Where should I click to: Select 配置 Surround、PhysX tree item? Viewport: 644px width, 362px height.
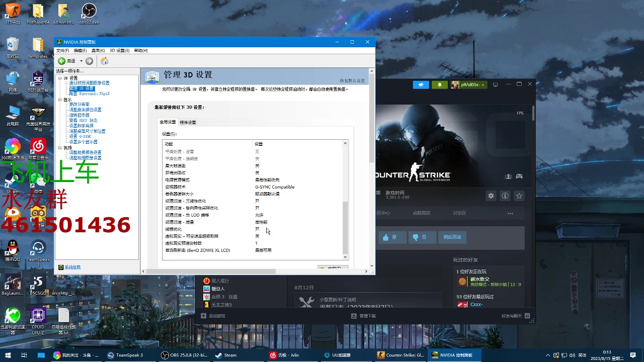click(x=90, y=94)
